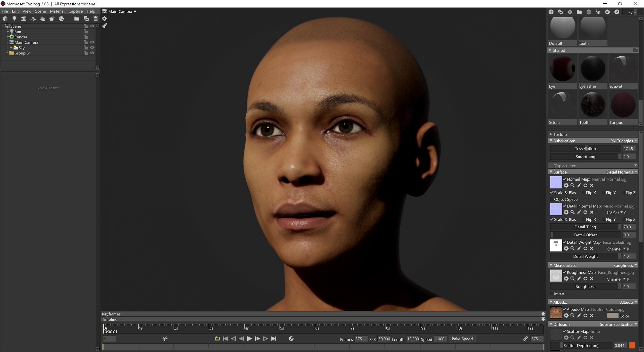This screenshot has height=352, width=644.
Task: Apply the material to the scene selection
Action: click(x=598, y=12)
